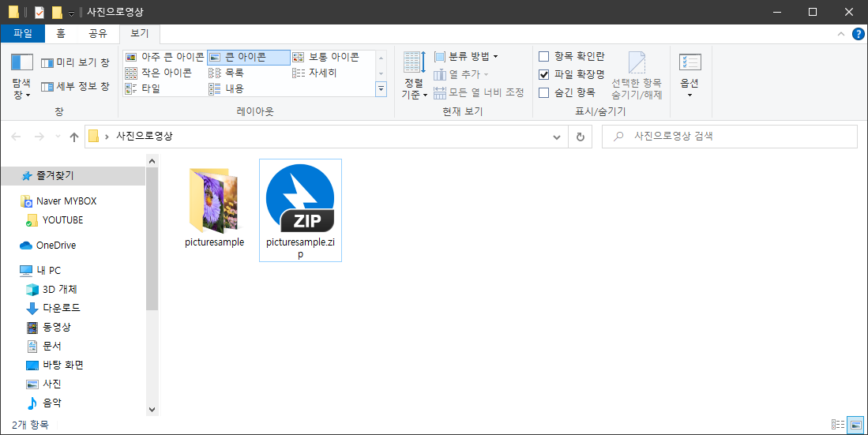This screenshot has width=868, height=435.
Task: Click 모든 열 너비 조정 button
Action: pos(479,92)
